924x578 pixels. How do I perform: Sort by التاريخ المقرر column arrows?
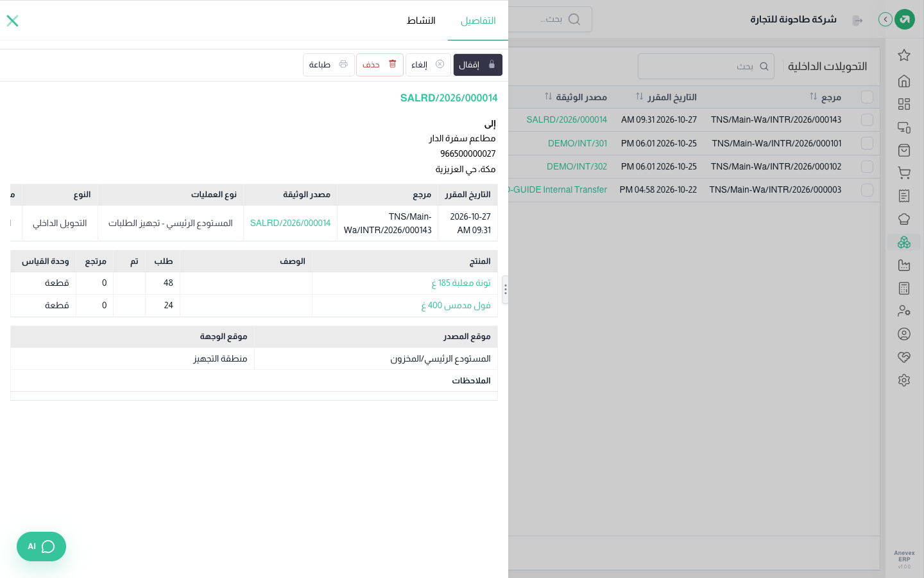639,96
